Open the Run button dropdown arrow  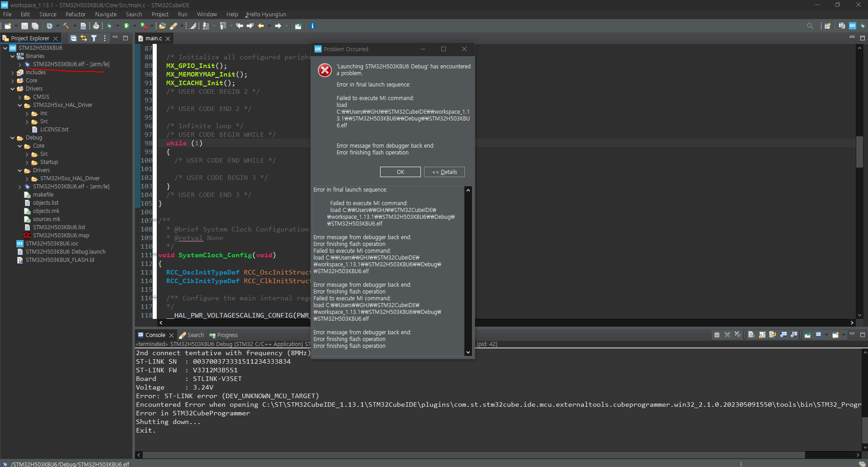(x=135, y=26)
